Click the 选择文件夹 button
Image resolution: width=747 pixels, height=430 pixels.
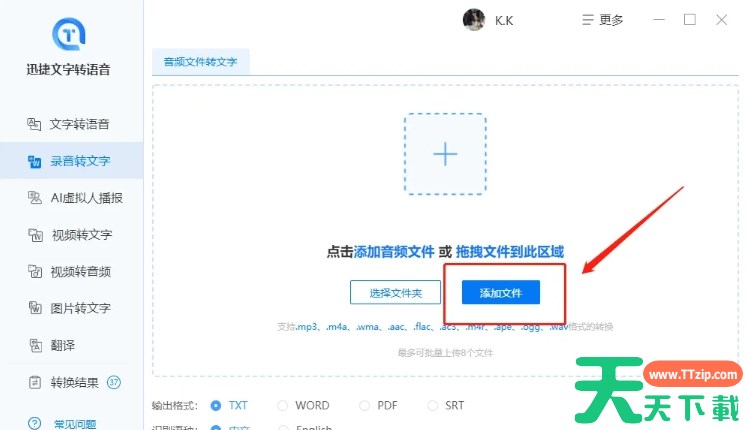pos(395,292)
